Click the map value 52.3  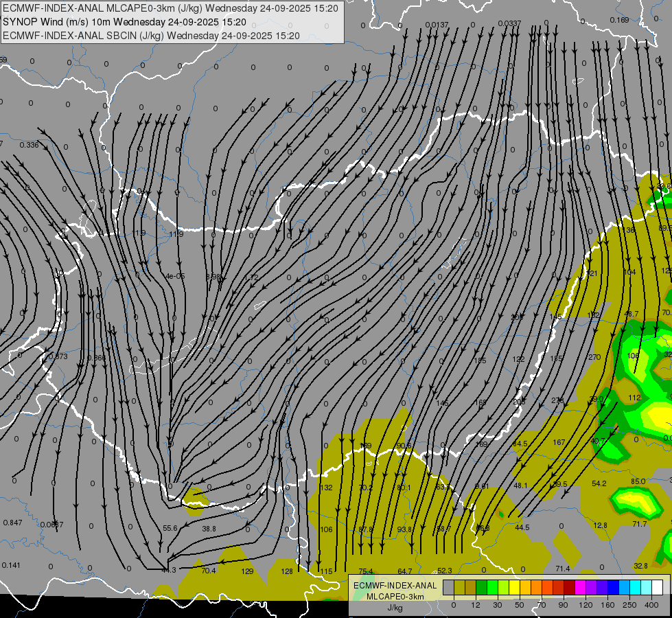click(444, 571)
